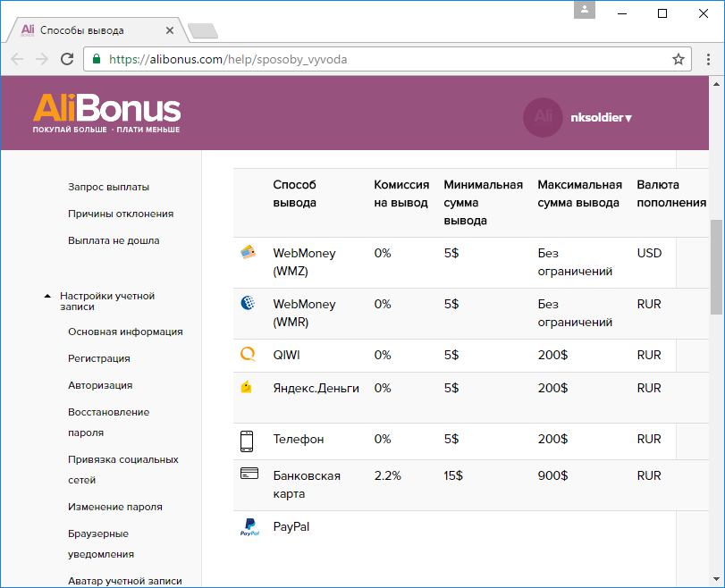
Task: Click the USD currency cell
Action: click(649, 253)
